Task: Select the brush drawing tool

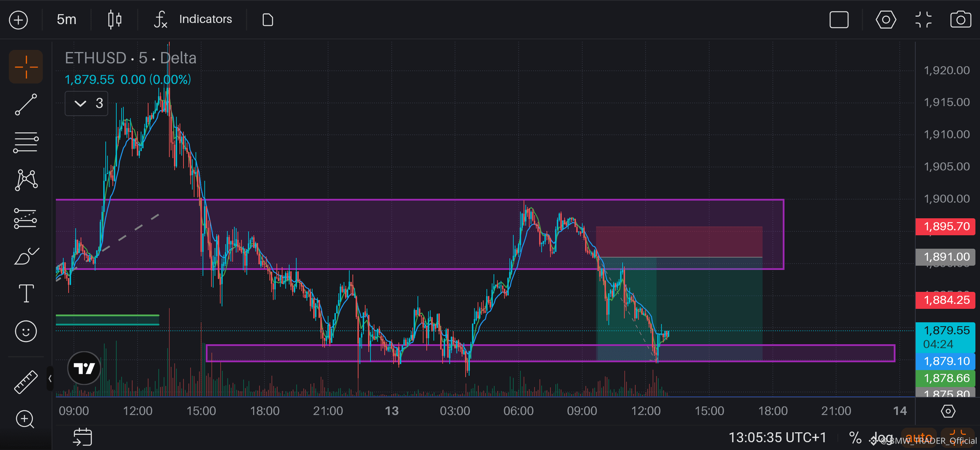Action: tap(26, 255)
